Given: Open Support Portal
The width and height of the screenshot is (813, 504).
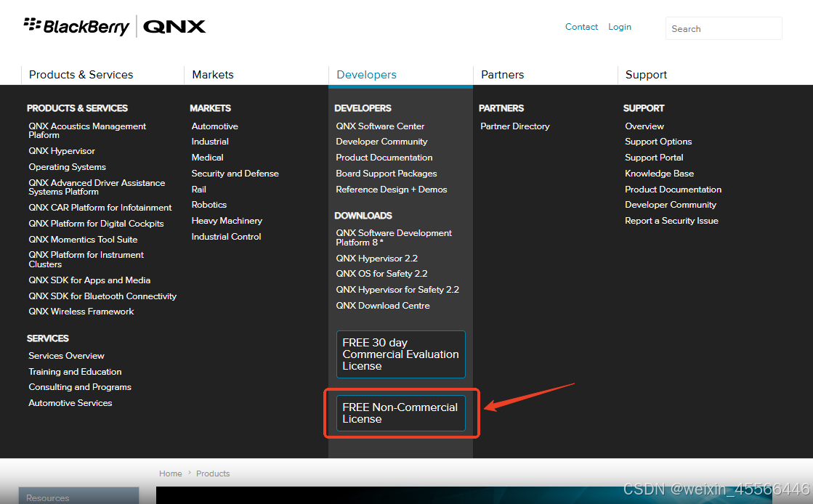Looking at the screenshot, I should (654, 157).
